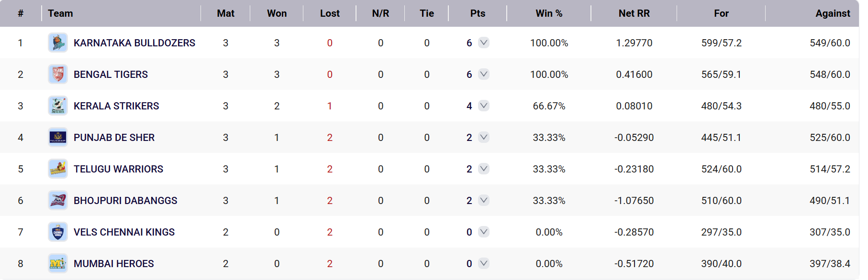This screenshot has width=868, height=280.
Task: Click the Vels Chennai Kings team logo
Action: 58,232
